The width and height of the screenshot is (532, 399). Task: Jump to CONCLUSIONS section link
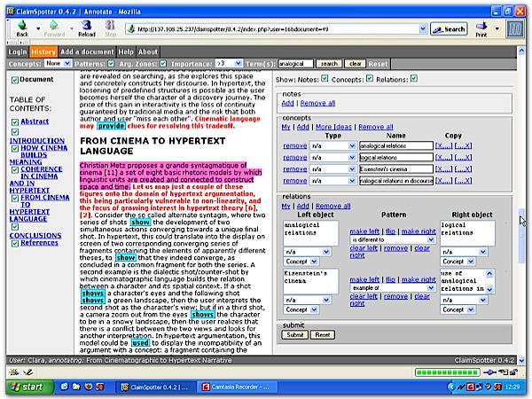35,235
